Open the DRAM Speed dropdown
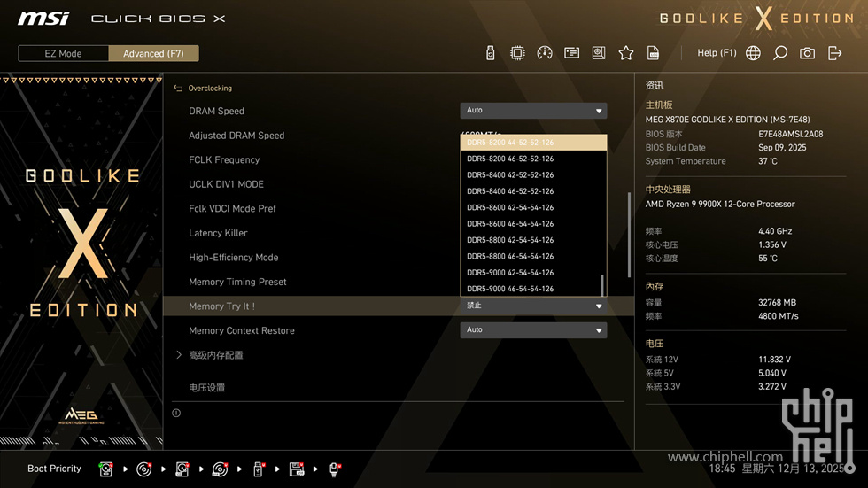The width and height of the screenshot is (868, 488). pos(533,111)
